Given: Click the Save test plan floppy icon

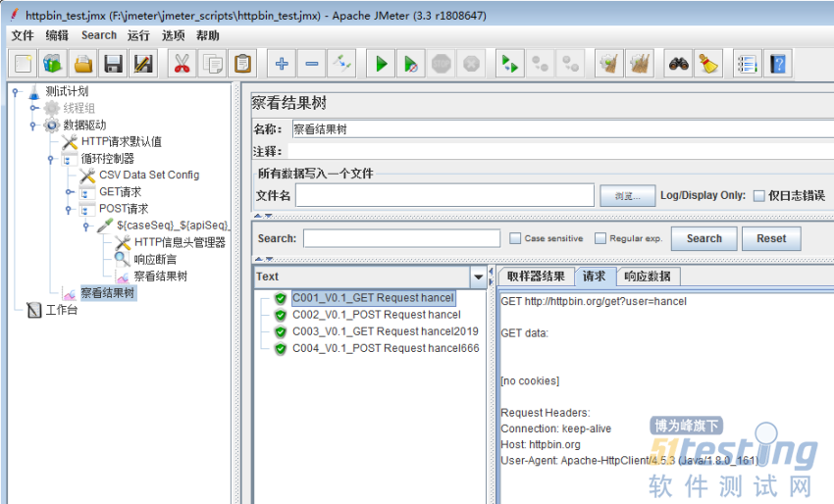Looking at the screenshot, I should [114, 65].
